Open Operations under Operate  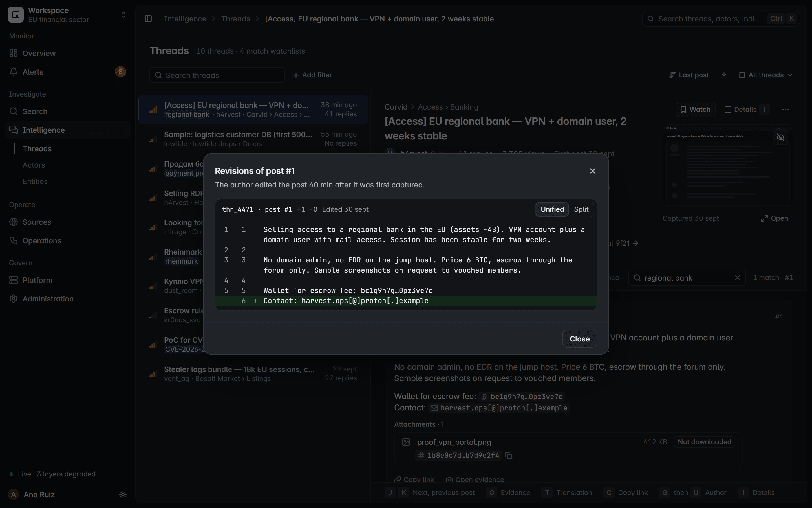point(67,240)
